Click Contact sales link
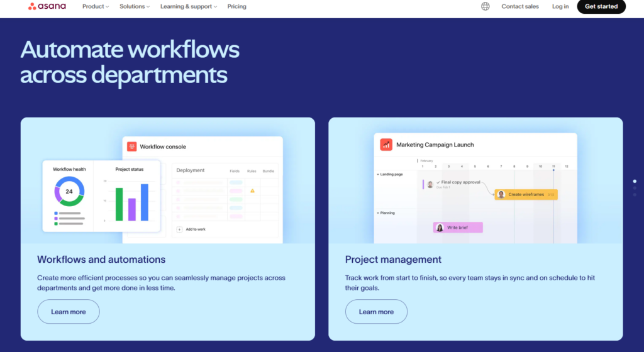The width and height of the screenshot is (644, 352). click(520, 6)
